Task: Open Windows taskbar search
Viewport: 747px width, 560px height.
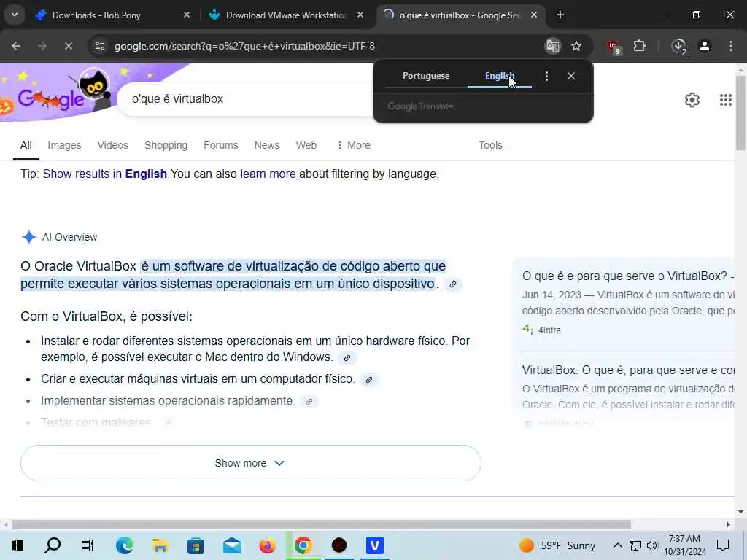Action: pyautogui.click(x=53, y=545)
